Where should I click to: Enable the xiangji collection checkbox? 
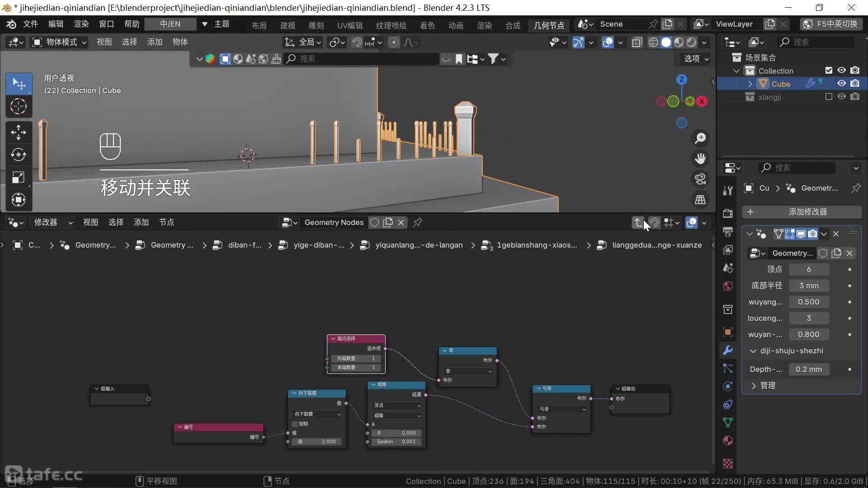[829, 97]
